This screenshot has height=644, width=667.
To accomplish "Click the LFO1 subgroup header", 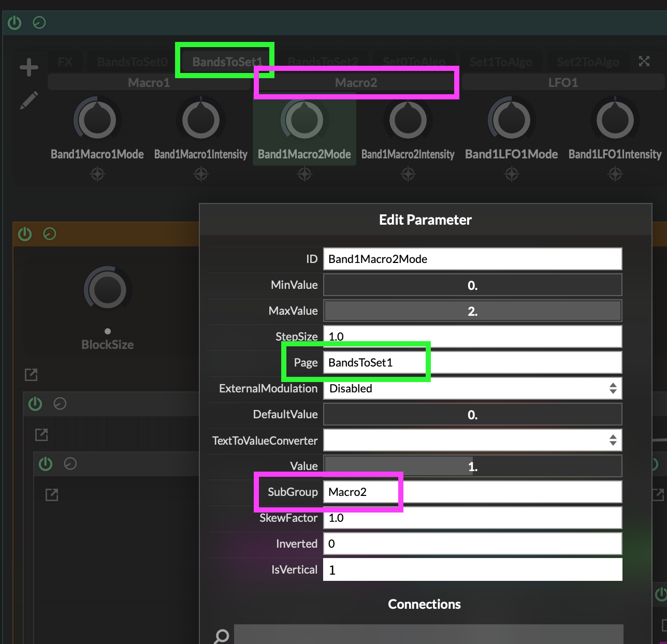I will pos(563,83).
